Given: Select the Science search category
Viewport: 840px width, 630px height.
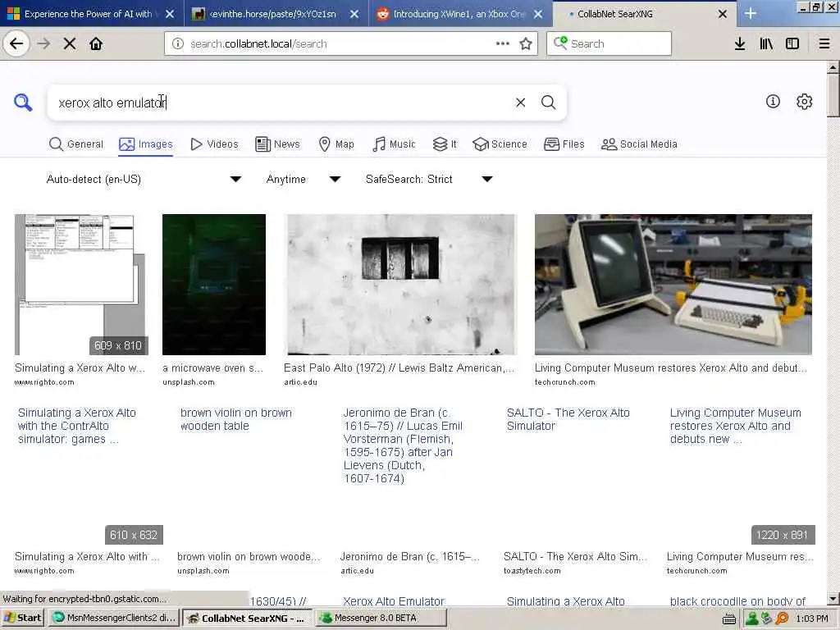Looking at the screenshot, I should click(x=500, y=144).
